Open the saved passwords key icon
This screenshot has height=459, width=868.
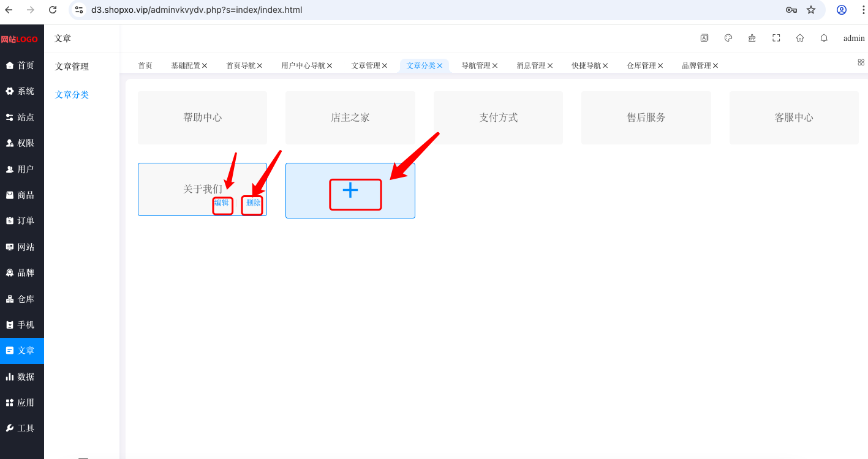coord(791,10)
